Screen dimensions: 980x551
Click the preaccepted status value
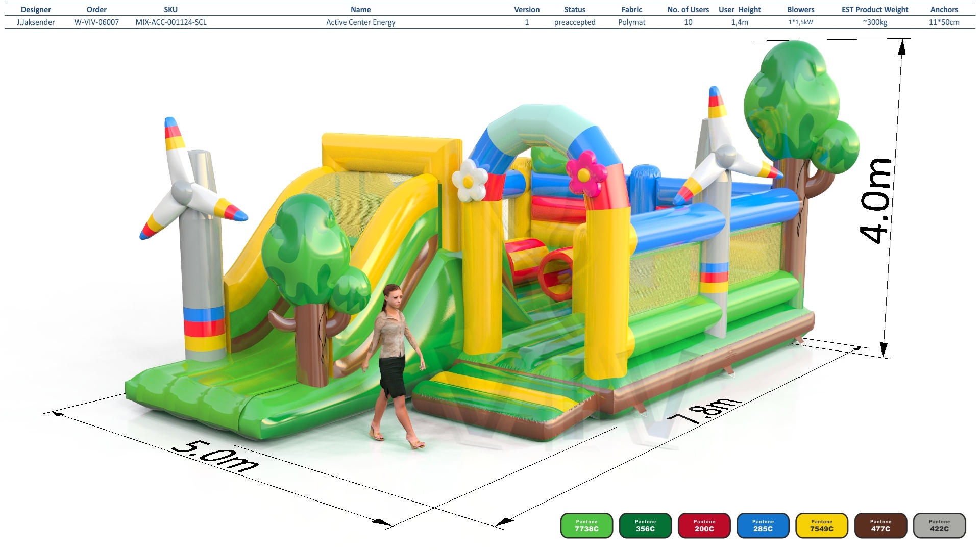(575, 22)
